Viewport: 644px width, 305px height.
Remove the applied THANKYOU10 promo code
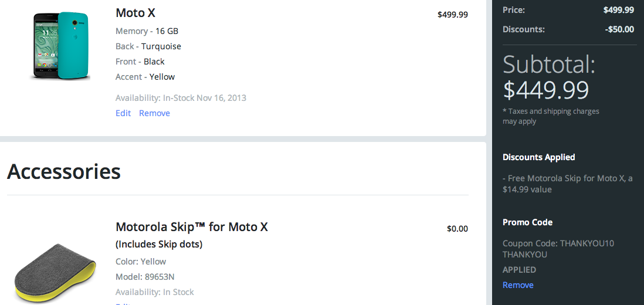[518, 285]
